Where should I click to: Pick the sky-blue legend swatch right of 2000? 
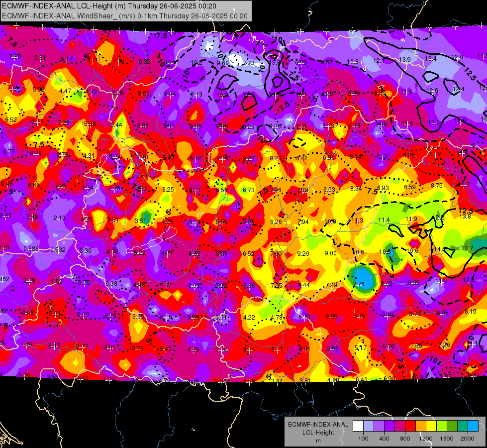pyautogui.click(x=473, y=426)
